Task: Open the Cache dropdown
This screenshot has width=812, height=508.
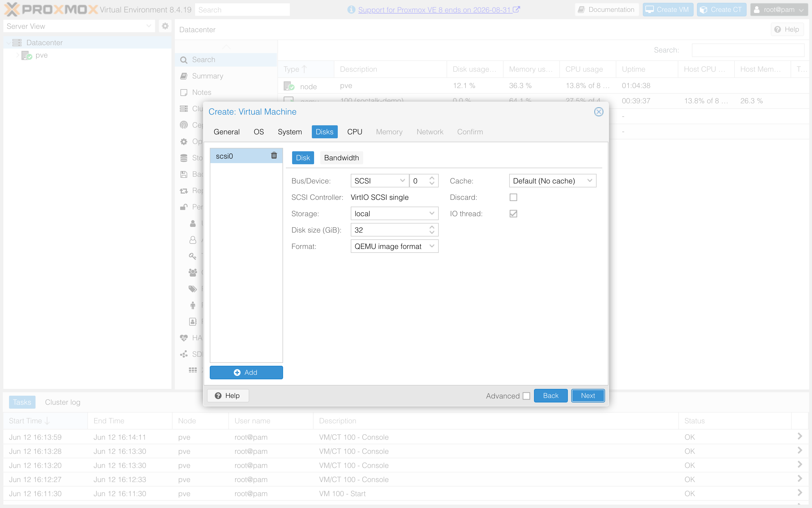Action: [589, 181]
